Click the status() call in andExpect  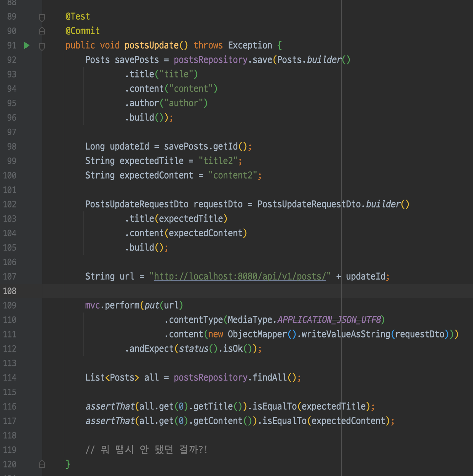pos(198,349)
